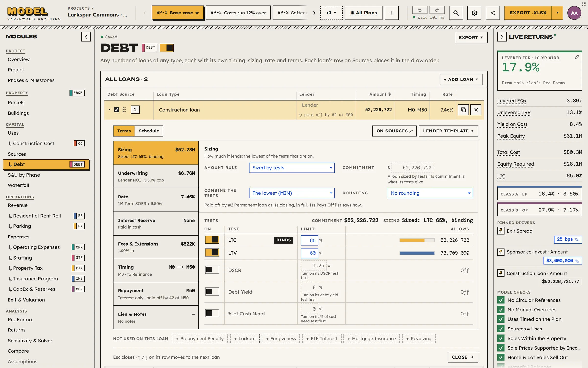
Task: Select BP-2 Costs run 12% over plan
Action: pos(238,13)
